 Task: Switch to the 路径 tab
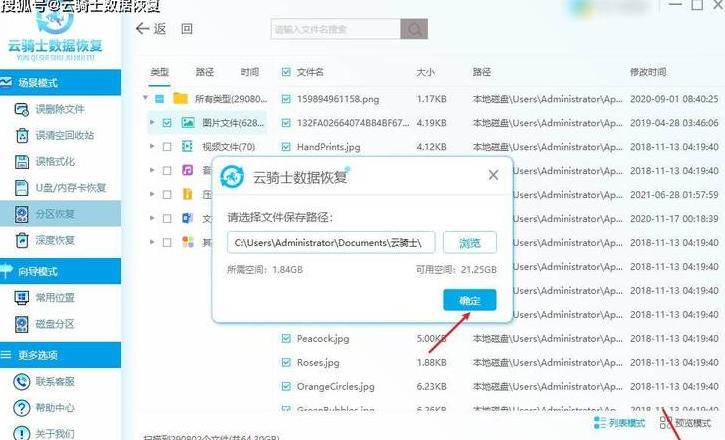[205, 72]
